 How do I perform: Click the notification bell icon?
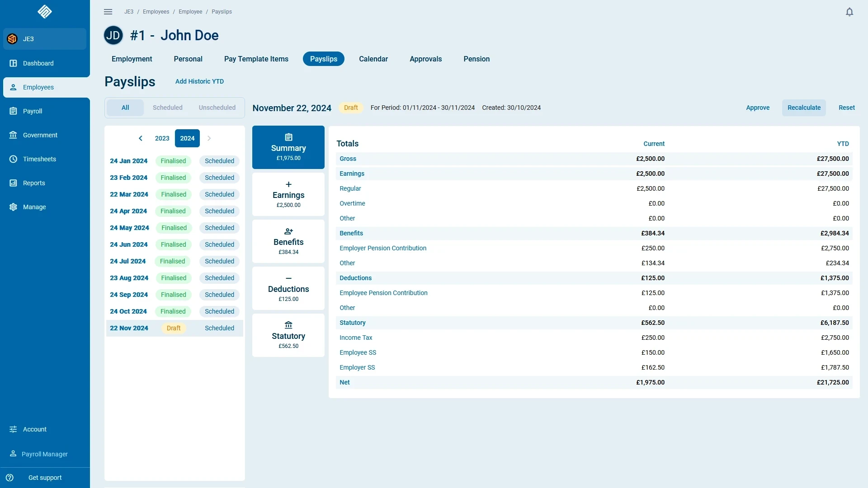[x=849, y=11]
